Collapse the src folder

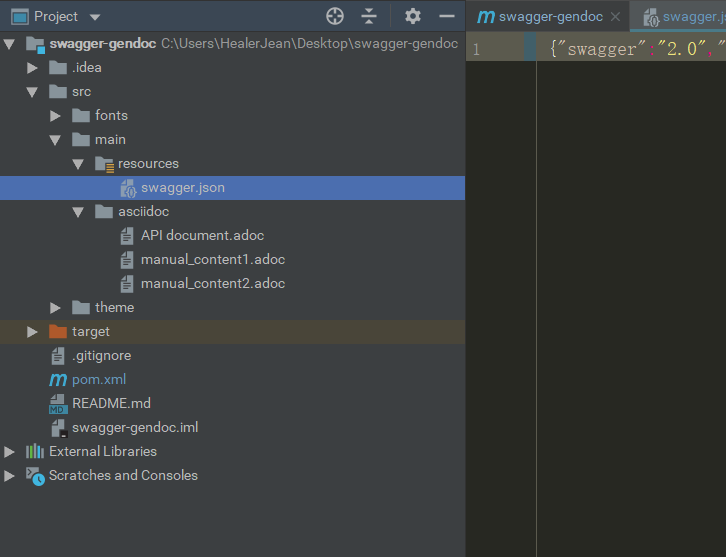[x=32, y=92]
